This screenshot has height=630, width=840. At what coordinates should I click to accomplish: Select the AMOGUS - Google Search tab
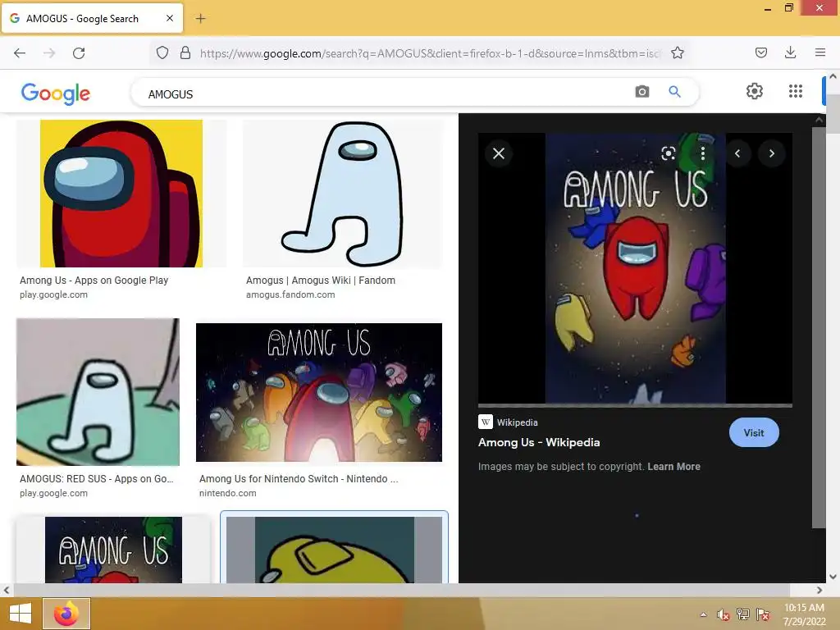(x=92, y=18)
